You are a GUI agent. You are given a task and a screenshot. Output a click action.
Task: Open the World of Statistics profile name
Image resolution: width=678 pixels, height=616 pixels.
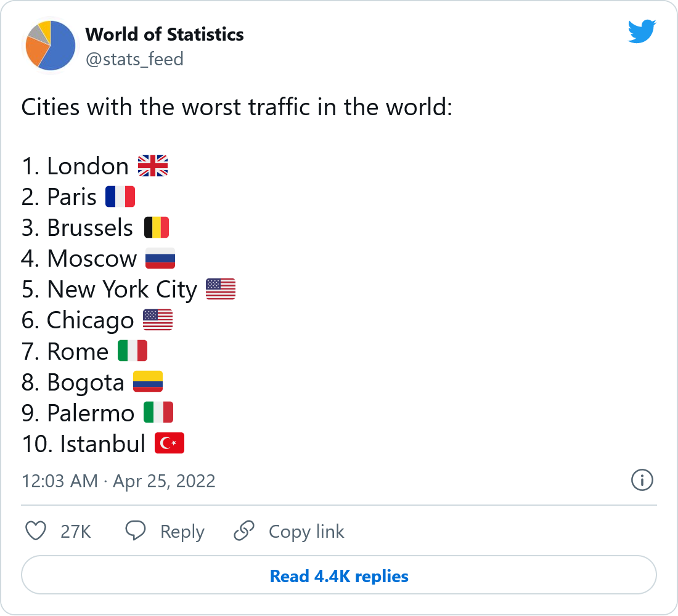(165, 34)
